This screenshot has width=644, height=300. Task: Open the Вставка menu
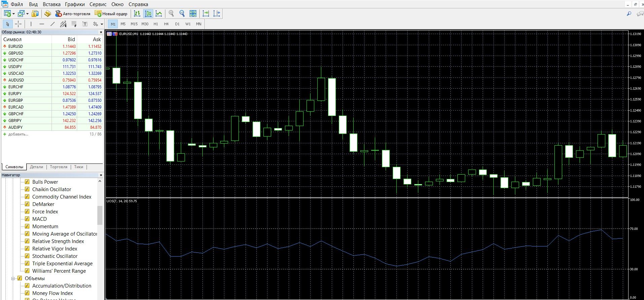click(x=52, y=4)
